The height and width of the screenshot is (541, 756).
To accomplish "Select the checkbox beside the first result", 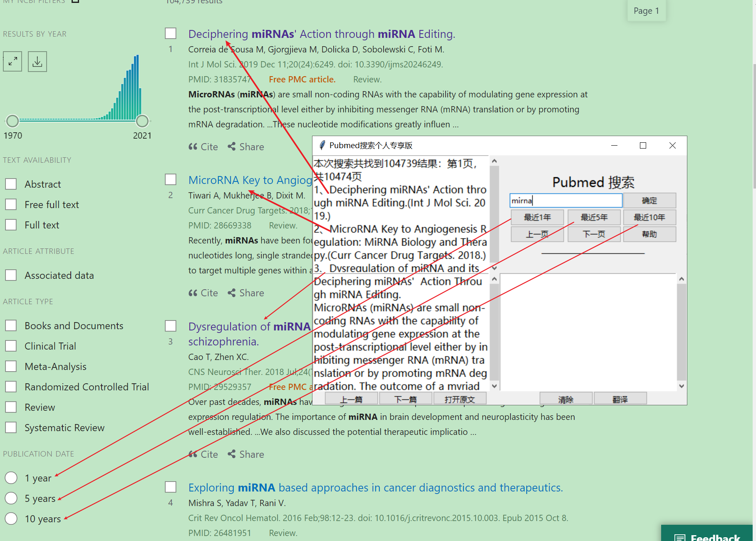I will [x=171, y=33].
